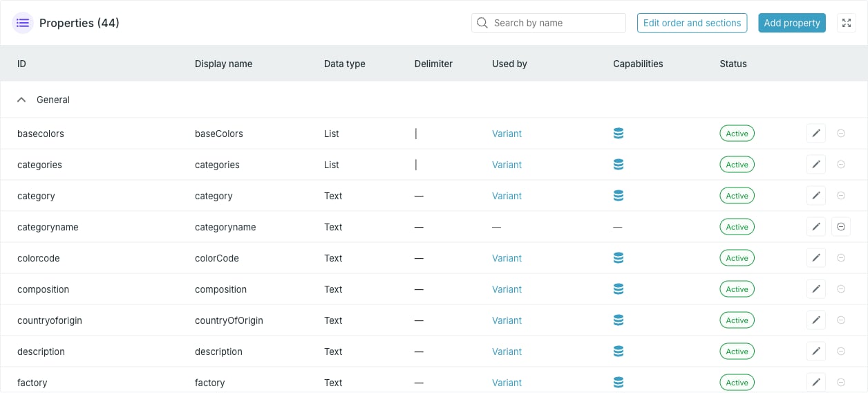
Task: Click the purple list icon beside Properties
Action: pos(23,23)
